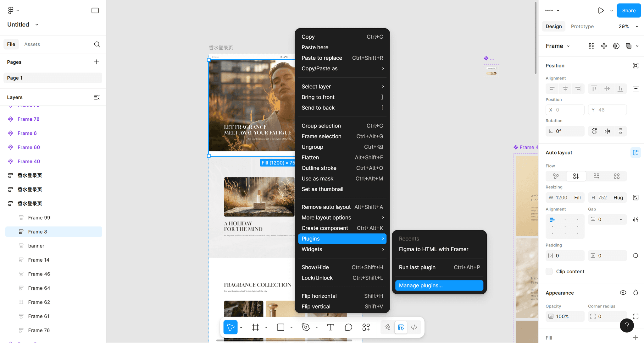Add a new page with plus icon
The image size is (644, 343).
(97, 62)
